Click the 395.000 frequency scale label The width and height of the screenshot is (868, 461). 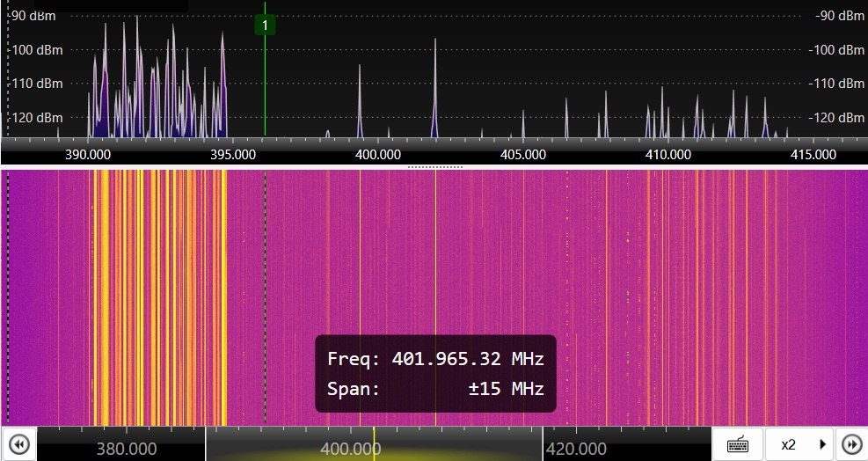point(233,155)
